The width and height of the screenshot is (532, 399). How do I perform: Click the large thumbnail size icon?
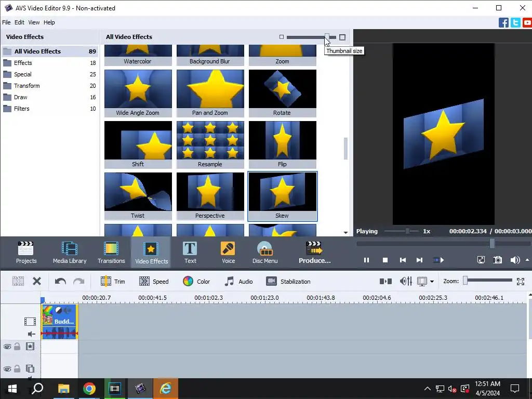[x=342, y=37]
